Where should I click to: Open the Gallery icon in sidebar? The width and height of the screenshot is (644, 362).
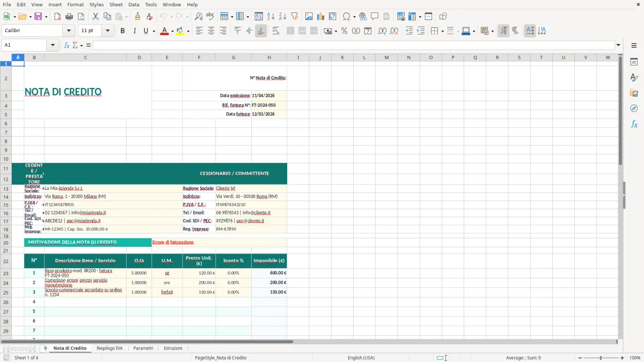click(634, 93)
